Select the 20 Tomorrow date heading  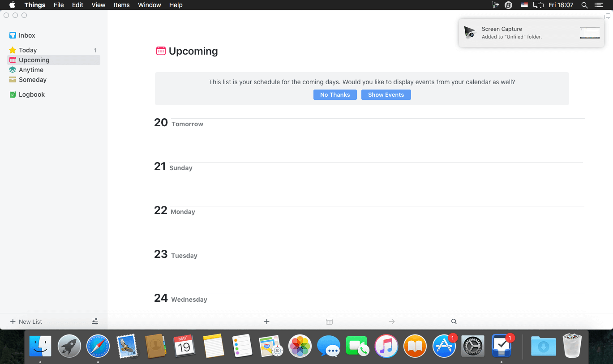[x=179, y=123]
